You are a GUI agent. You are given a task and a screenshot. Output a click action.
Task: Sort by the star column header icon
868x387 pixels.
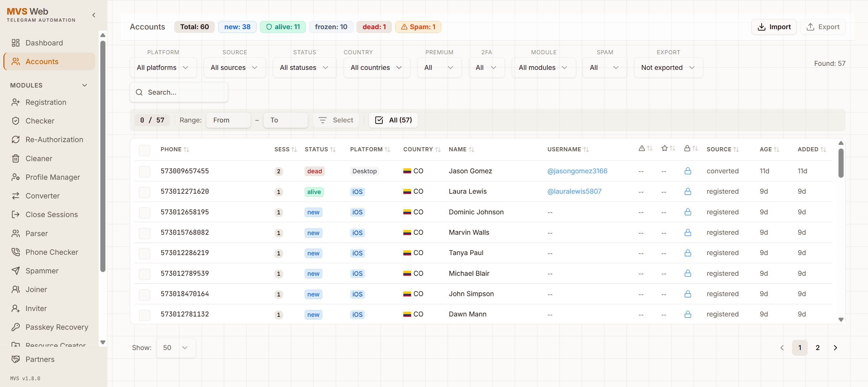click(x=665, y=149)
